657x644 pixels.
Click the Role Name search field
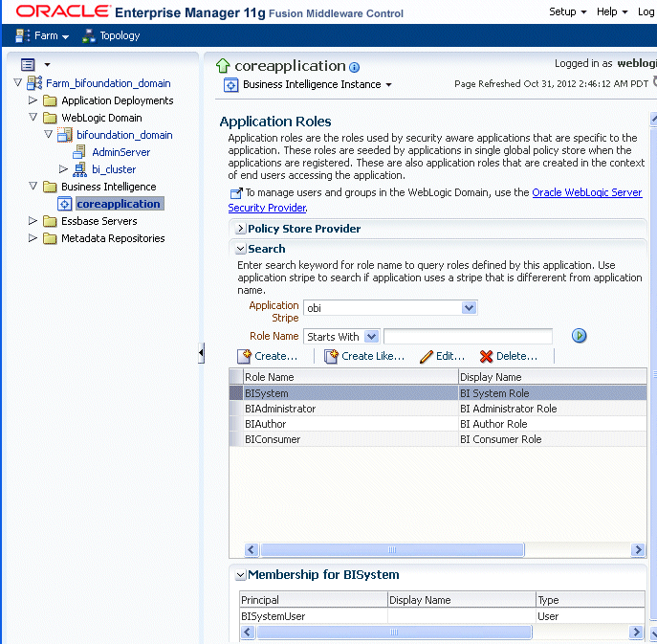pyautogui.click(x=468, y=336)
